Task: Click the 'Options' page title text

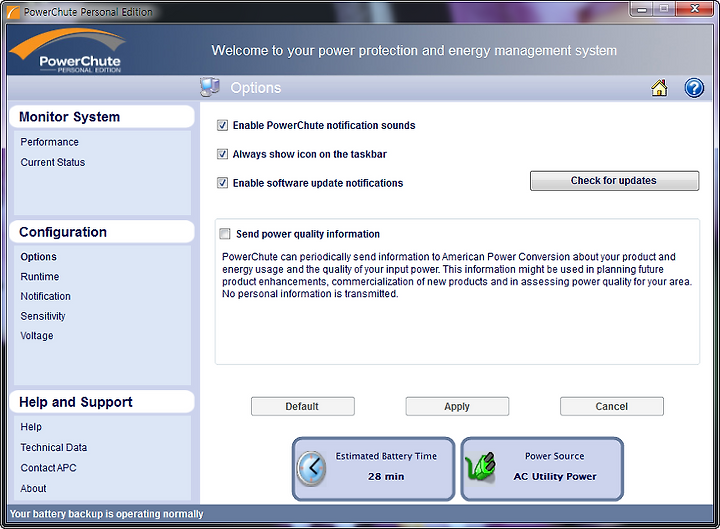Action: click(256, 88)
